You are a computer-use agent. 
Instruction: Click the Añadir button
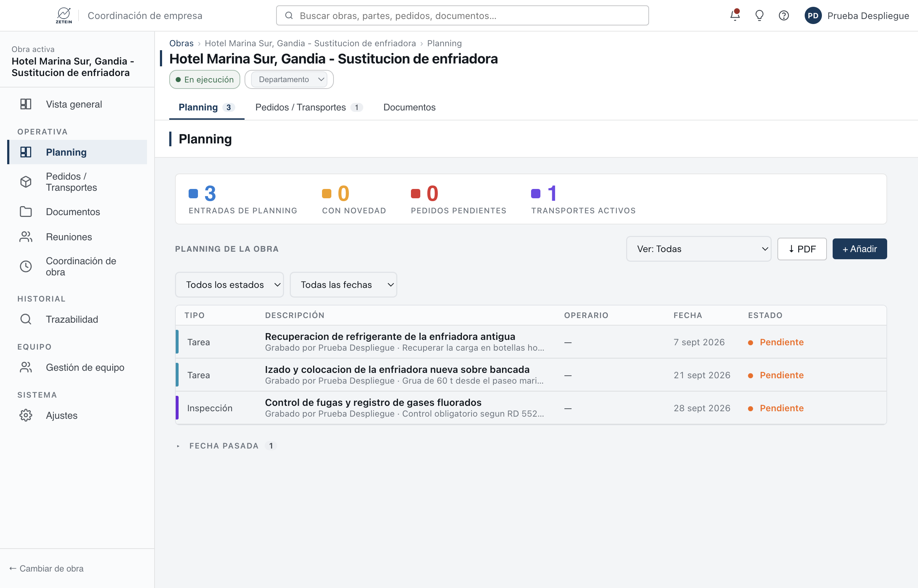[859, 248]
